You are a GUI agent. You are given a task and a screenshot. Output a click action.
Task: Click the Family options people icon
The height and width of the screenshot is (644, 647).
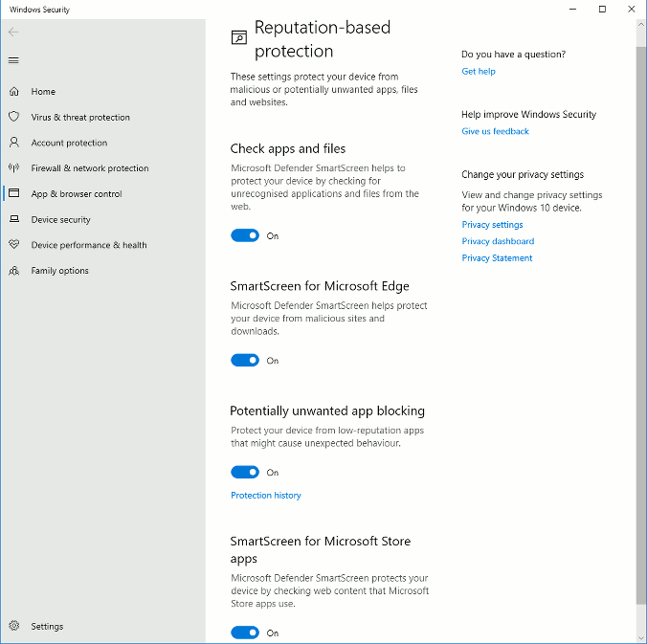point(14,270)
